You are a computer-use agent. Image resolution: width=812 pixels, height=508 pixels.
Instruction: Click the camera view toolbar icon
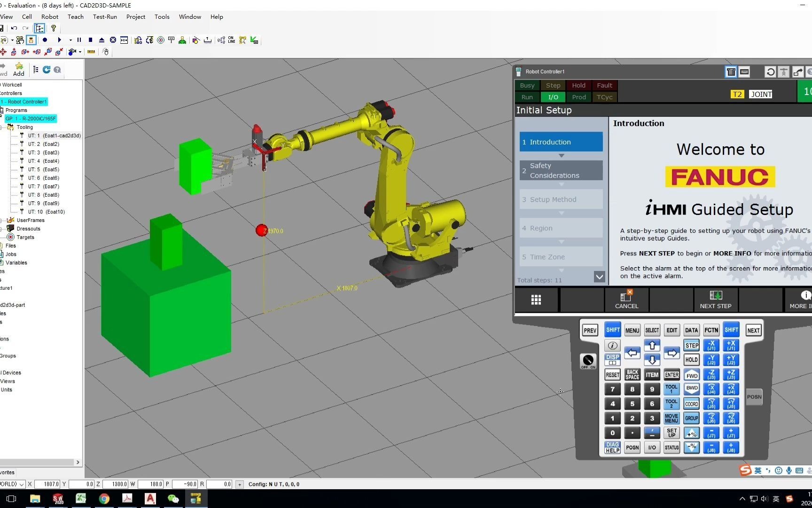click(72, 52)
